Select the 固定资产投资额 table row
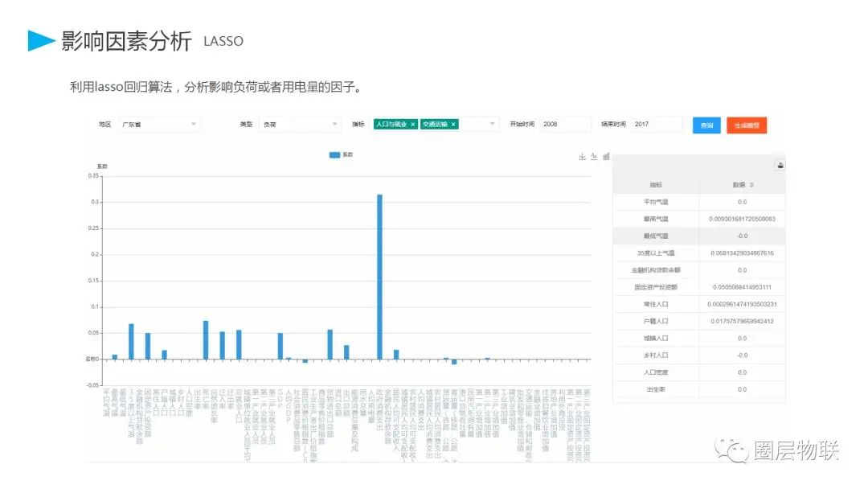 698,287
